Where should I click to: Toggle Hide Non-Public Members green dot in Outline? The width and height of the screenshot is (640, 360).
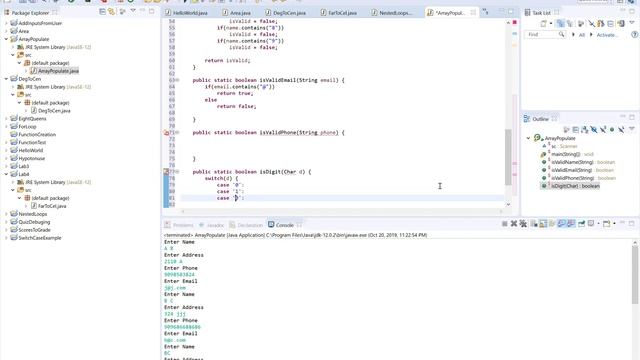pyautogui.click(x=612, y=130)
